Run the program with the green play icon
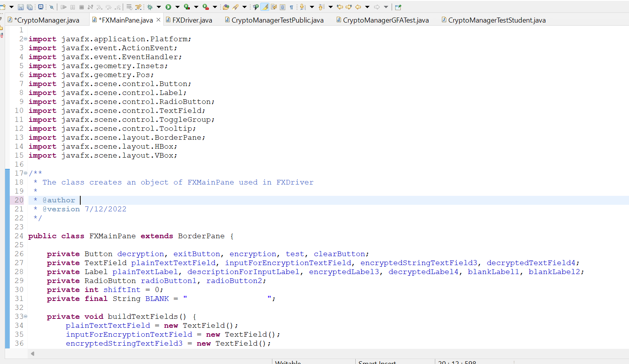The image size is (629, 364). click(x=168, y=7)
